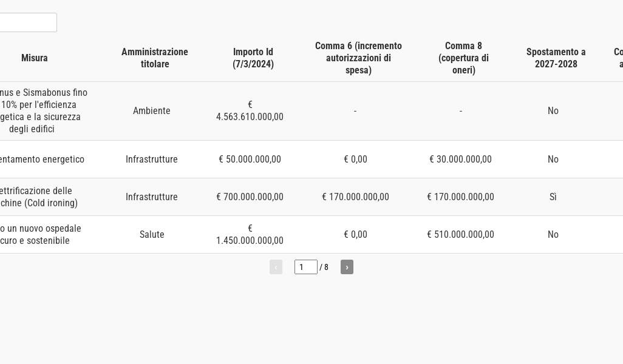623x364 pixels.
Task: Select the Ambiente administration cell
Action: pyautogui.click(x=152, y=111)
